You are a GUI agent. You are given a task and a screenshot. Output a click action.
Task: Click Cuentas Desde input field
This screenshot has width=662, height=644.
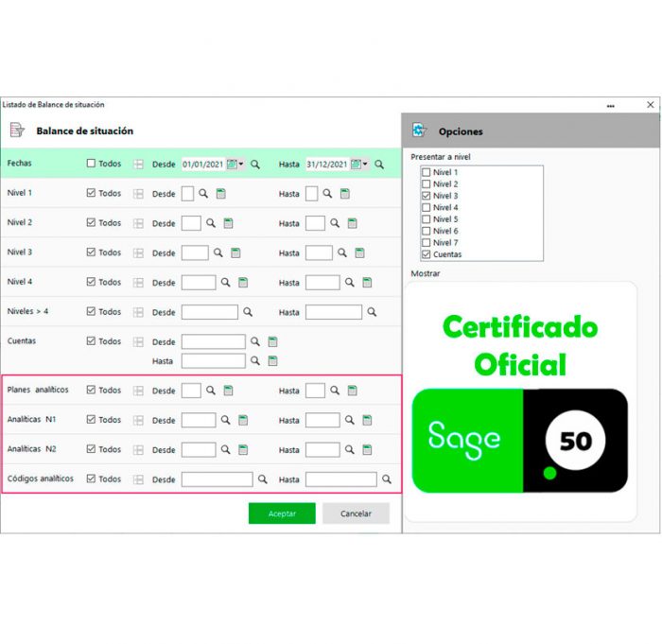coord(213,341)
